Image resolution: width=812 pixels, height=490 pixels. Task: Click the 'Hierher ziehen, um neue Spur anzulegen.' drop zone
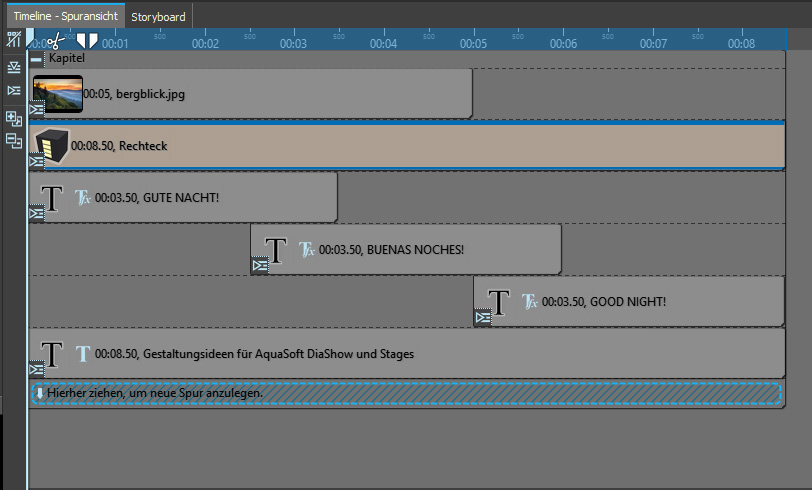pos(407,394)
